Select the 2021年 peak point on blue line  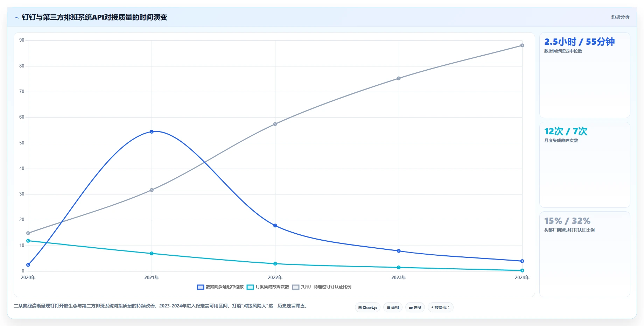[x=152, y=132]
